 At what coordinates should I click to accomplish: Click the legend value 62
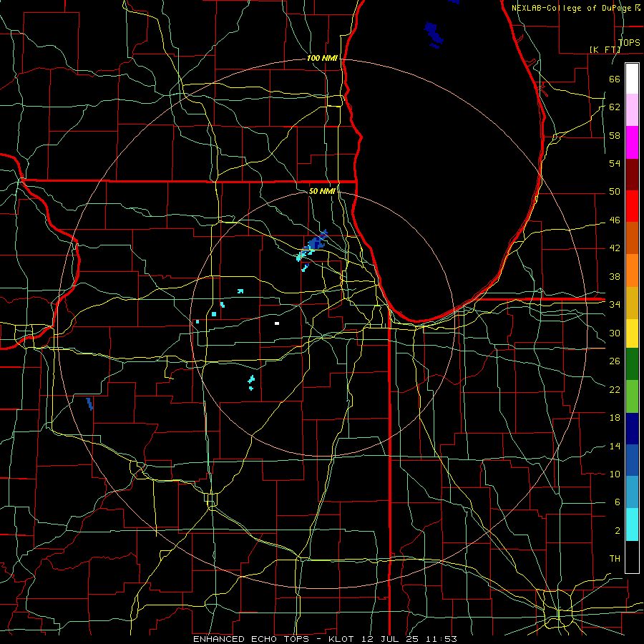click(x=615, y=107)
